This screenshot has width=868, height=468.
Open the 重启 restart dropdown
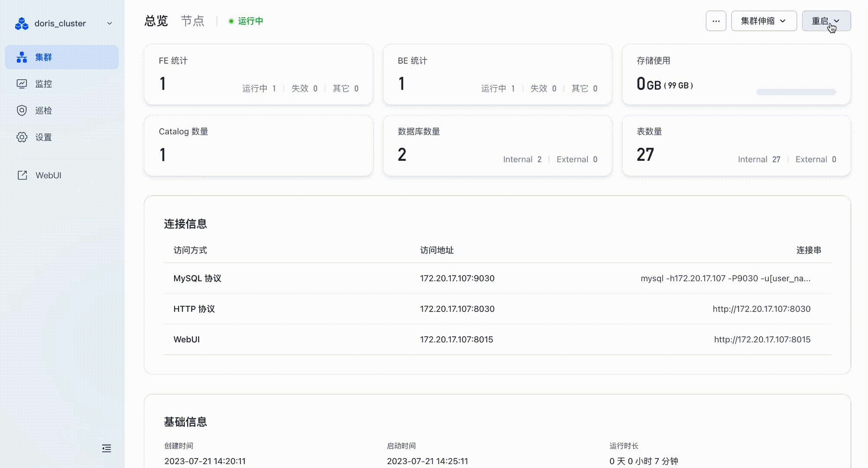tap(825, 20)
